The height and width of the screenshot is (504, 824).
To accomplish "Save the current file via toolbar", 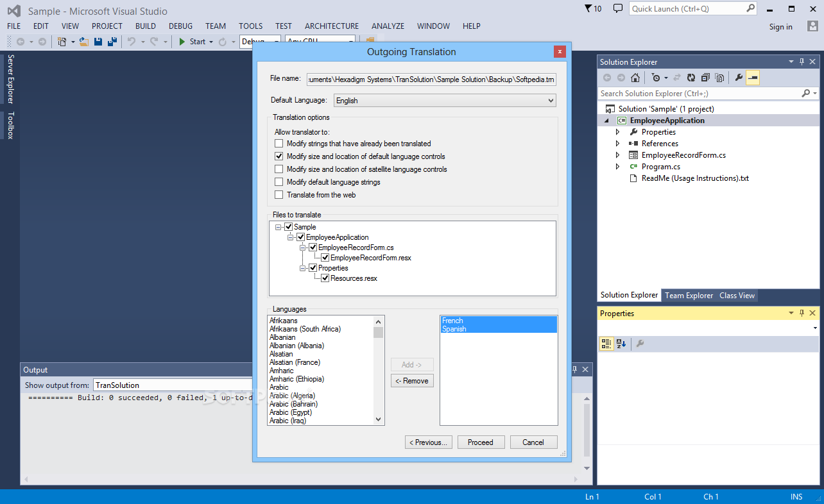I will pos(98,42).
